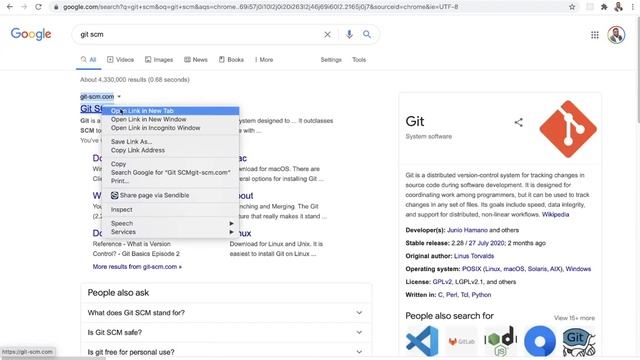
Task: Choose Inspect from context menu
Action: click(171, 209)
